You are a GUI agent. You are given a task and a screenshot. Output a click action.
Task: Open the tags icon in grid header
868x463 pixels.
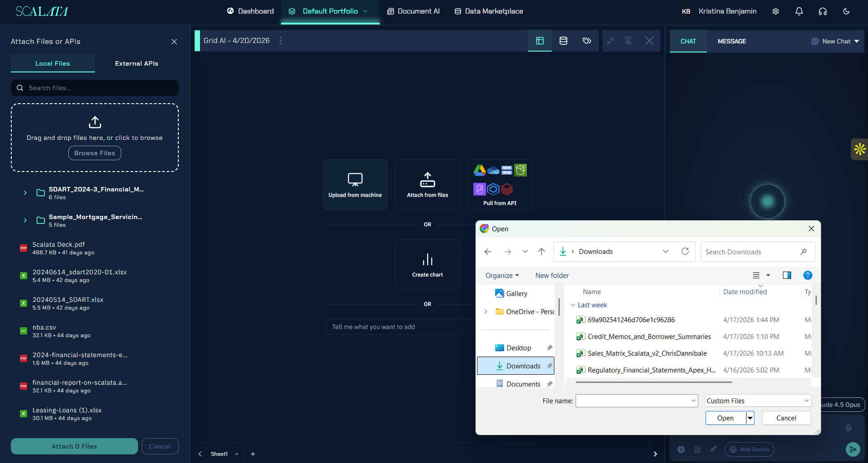[587, 41]
